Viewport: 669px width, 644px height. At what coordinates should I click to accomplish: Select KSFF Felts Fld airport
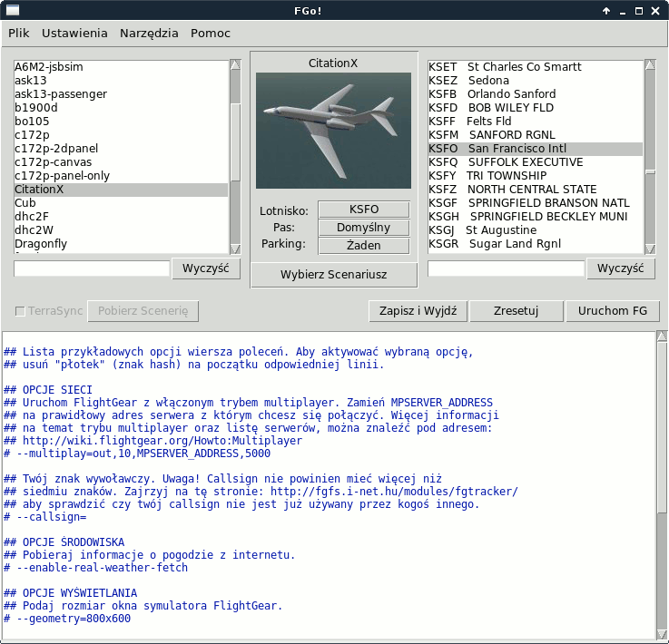(x=536, y=122)
